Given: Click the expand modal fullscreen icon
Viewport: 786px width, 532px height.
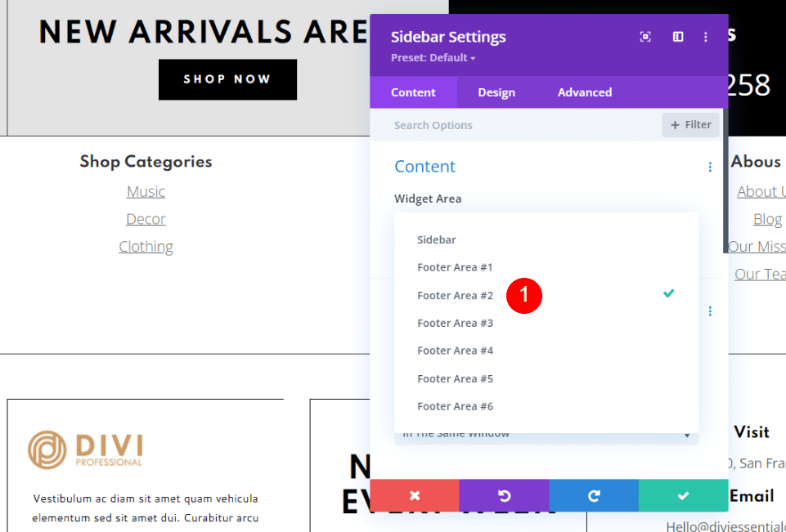Looking at the screenshot, I should tap(645, 37).
